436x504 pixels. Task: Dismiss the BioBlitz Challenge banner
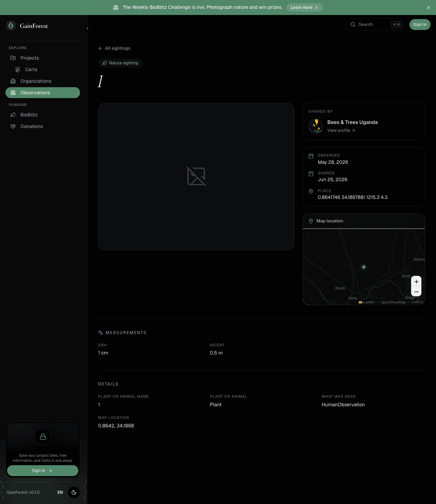429,7
